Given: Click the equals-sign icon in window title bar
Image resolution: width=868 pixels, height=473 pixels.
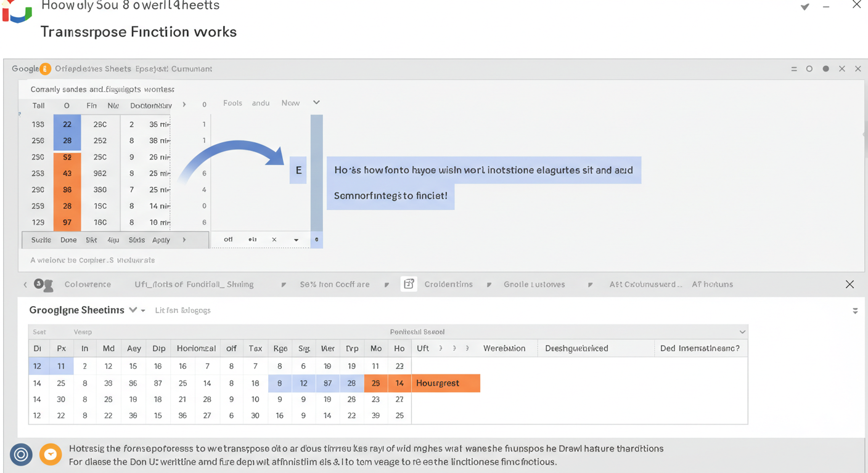Looking at the screenshot, I should click(794, 69).
